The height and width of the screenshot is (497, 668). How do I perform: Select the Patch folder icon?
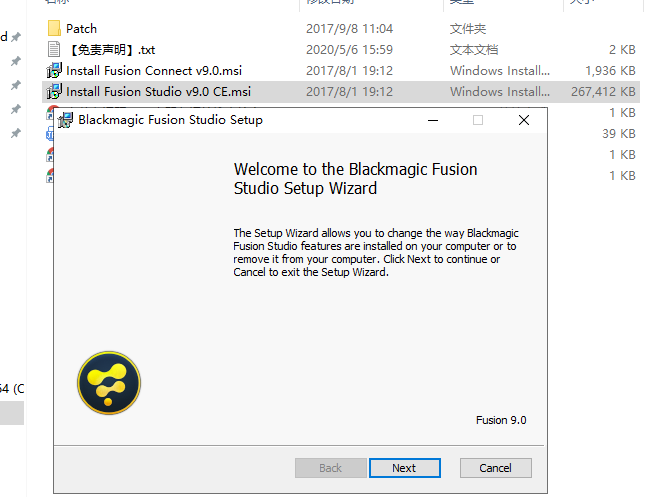(54, 29)
